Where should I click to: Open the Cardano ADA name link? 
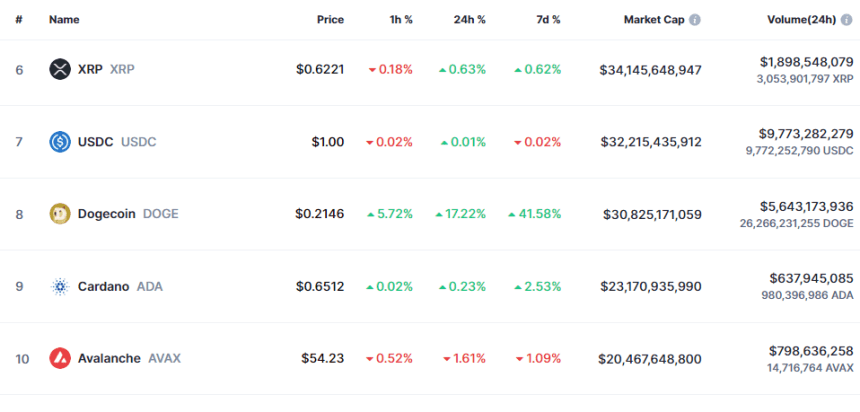coord(120,286)
